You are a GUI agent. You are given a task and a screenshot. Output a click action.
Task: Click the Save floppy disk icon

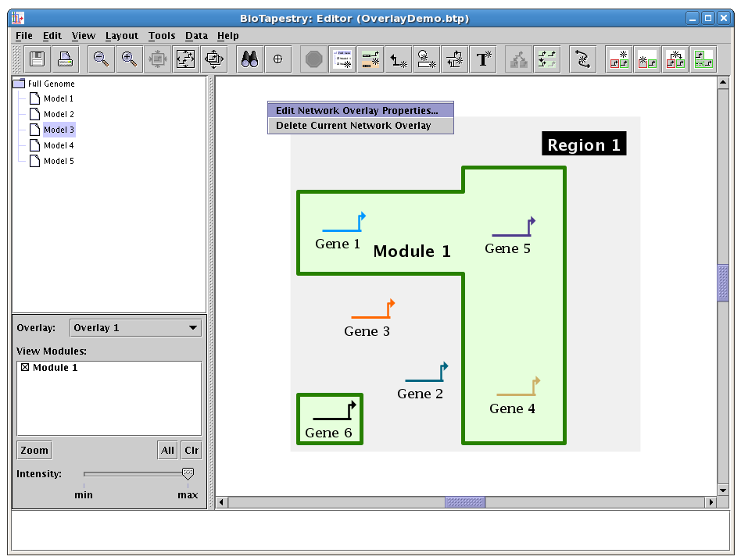point(37,59)
